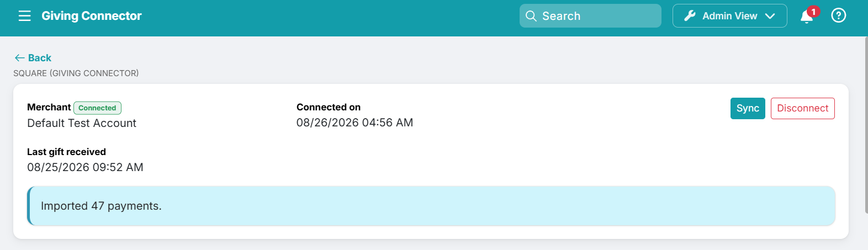The width and height of the screenshot is (868, 250).
Task: Open the hamburger navigation menu
Action: tap(24, 16)
